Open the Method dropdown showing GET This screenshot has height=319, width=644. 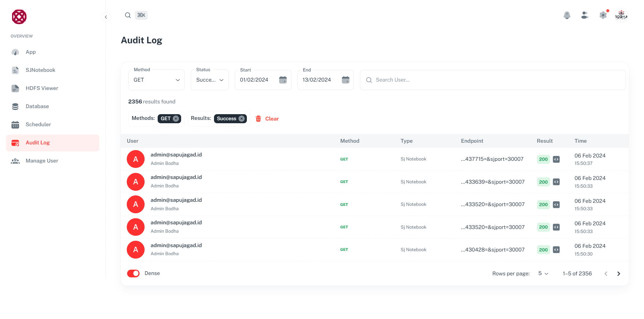point(157,80)
